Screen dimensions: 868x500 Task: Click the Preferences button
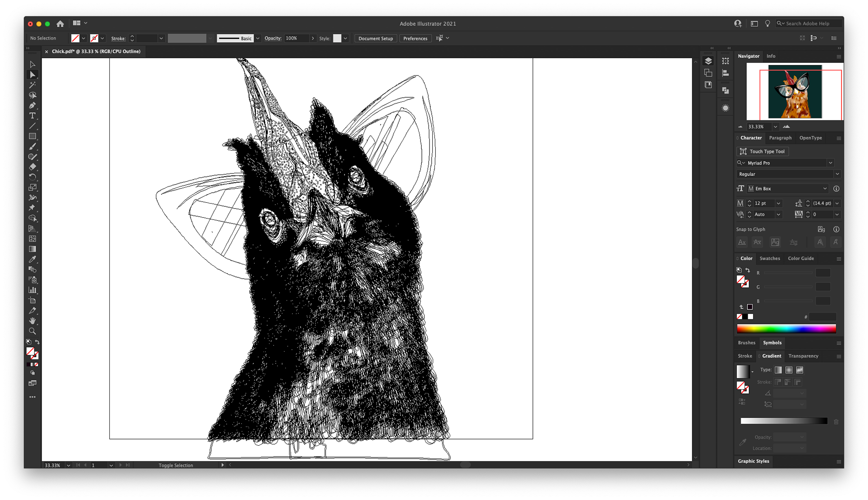tap(415, 38)
